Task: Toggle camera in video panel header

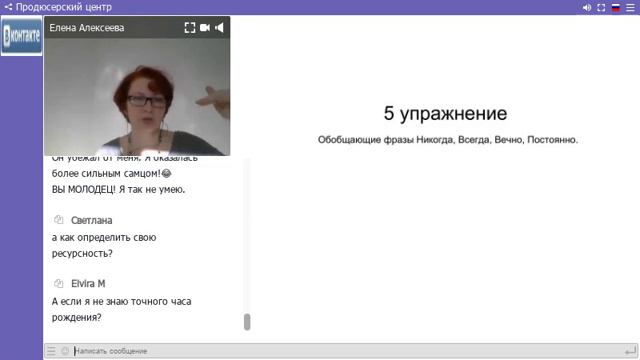Action: pos(205,28)
